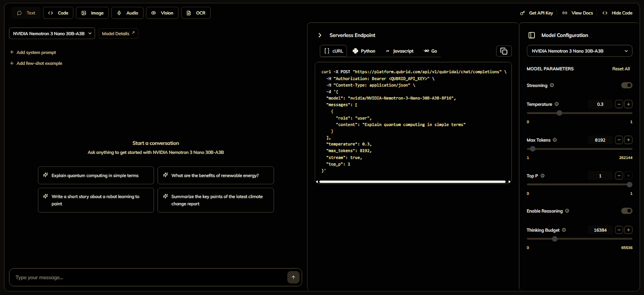Copy the code snippet using the copy icon
The image size is (644, 295).
point(504,51)
